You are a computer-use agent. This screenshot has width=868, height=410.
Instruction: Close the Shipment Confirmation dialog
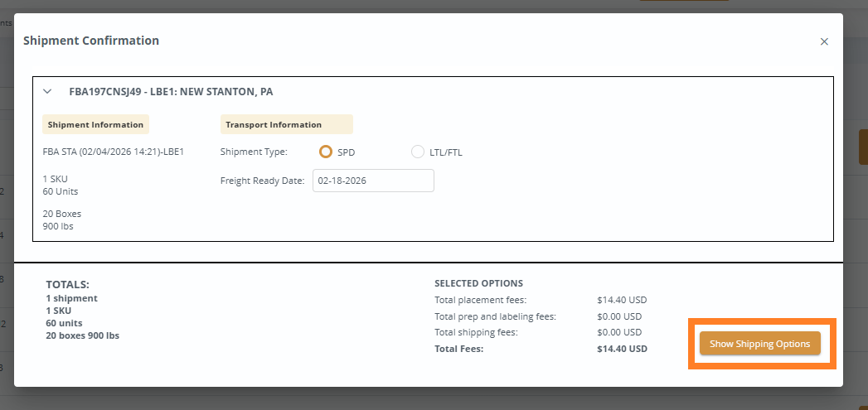coord(824,41)
